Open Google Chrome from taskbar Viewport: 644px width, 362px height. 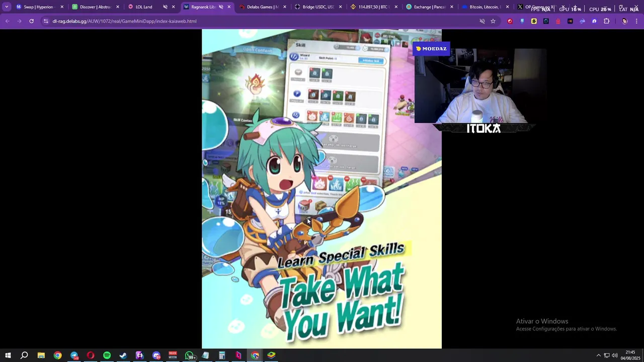click(58, 355)
